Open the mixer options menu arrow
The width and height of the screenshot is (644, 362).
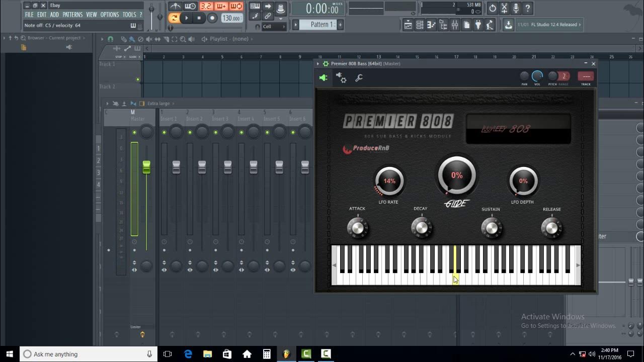pos(107,104)
